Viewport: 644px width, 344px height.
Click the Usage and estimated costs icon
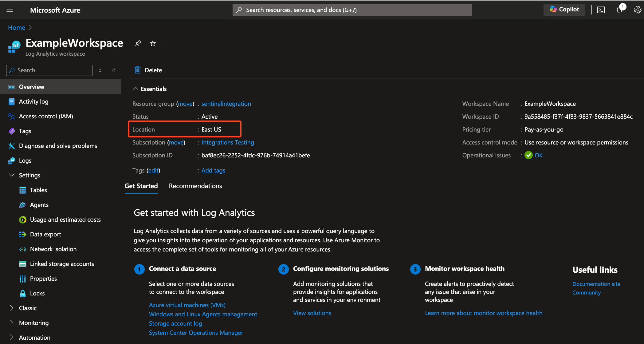23,219
